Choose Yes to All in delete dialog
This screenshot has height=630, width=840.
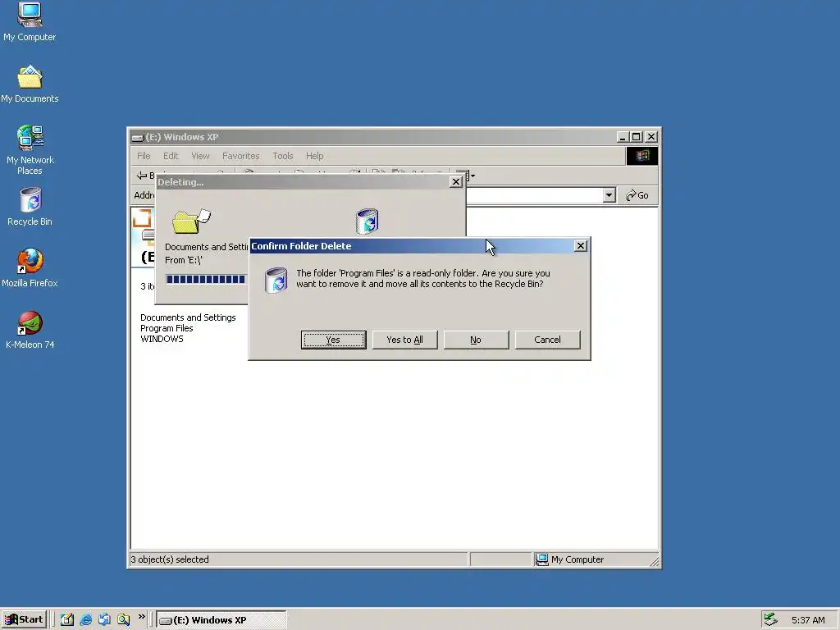[404, 340]
